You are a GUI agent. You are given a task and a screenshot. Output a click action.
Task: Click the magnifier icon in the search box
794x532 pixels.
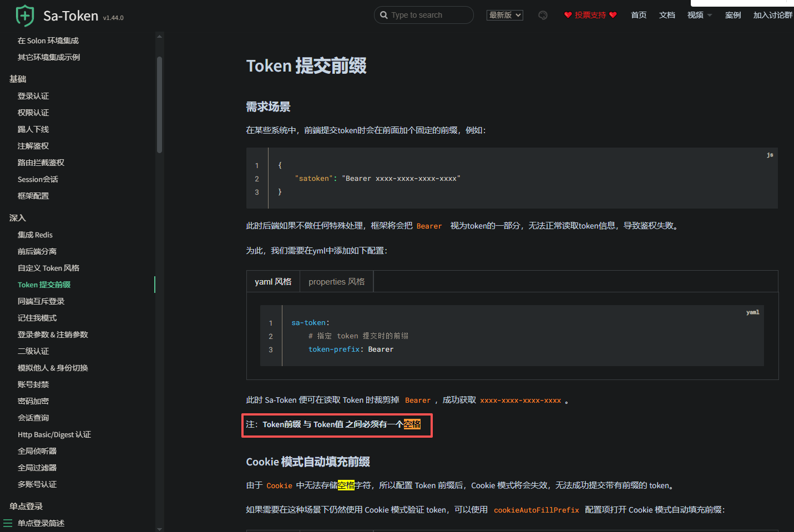pos(384,15)
